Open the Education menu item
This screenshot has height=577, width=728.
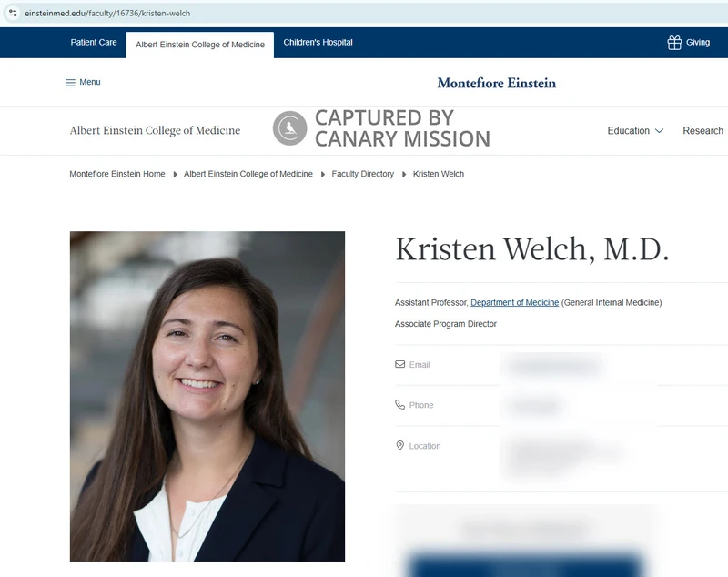[x=628, y=131]
